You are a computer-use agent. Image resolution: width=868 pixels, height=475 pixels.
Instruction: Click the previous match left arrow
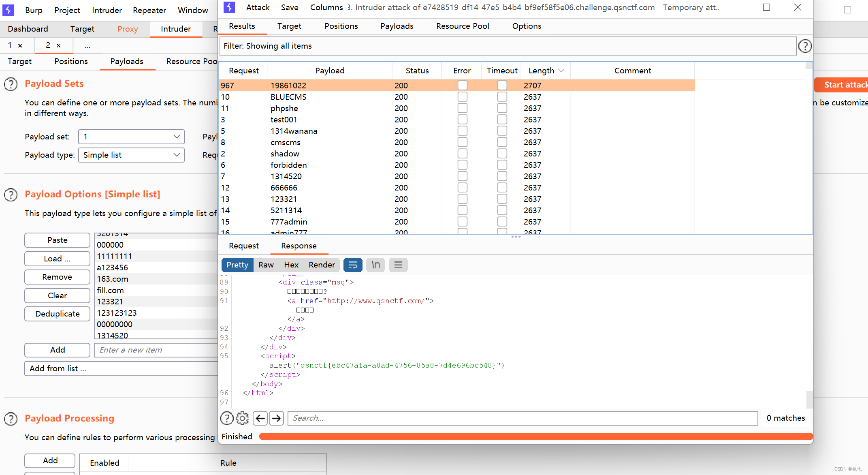[260, 418]
